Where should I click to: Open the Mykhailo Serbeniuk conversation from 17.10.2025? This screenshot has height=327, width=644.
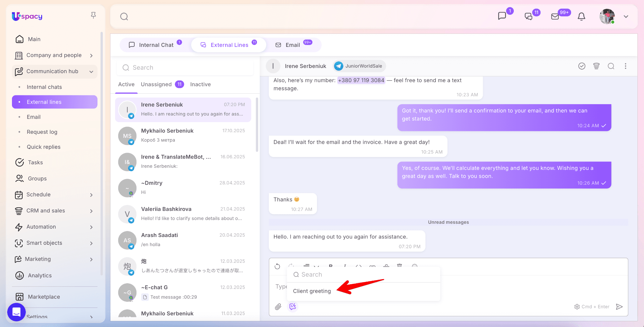(183, 135)
